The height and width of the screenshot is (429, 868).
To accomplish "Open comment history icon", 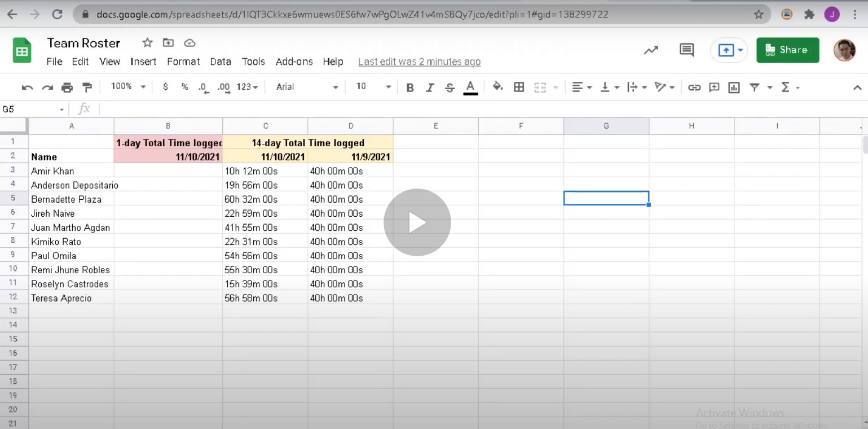I will pos(686,50).
